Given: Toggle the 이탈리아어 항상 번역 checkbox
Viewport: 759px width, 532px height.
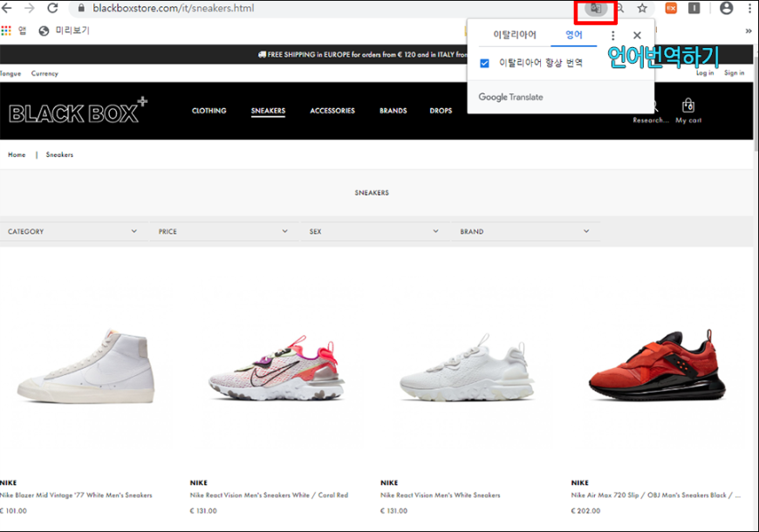Looking at the screenshot, I should [484, 64].
